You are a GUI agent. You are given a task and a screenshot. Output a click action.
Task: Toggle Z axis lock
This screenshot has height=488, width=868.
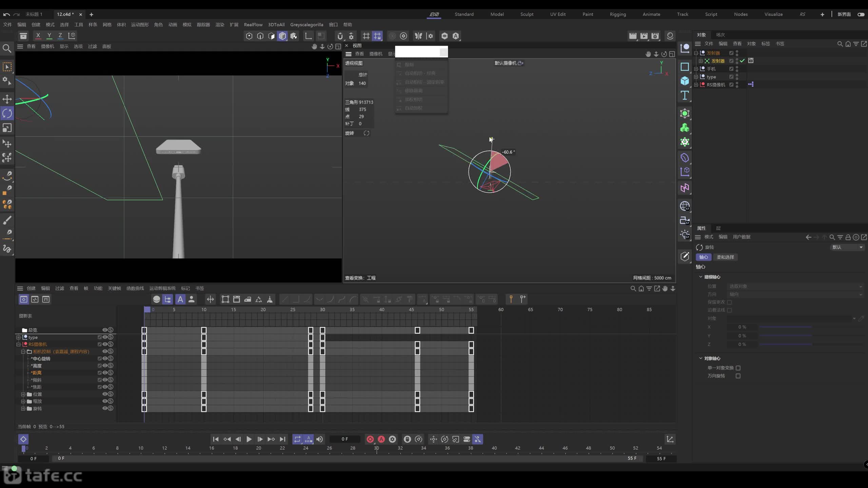60,36
